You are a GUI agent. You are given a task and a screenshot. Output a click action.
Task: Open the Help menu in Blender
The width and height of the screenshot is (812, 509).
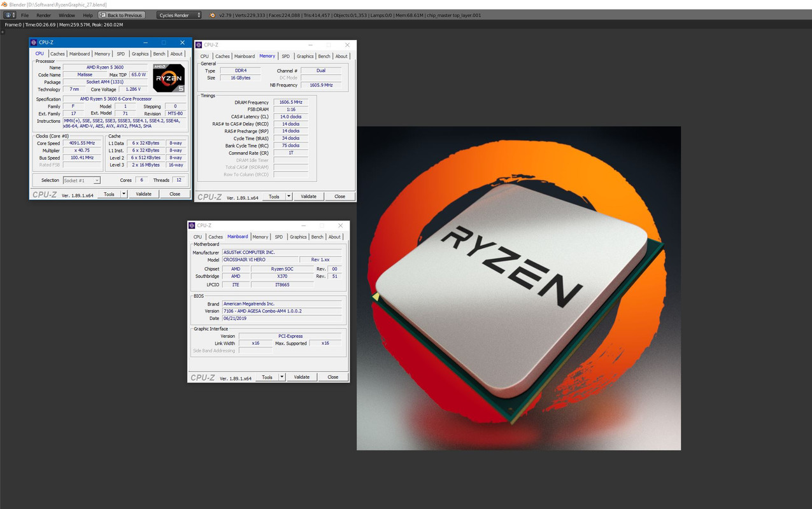pyautogui.click(x=88, y=15)
